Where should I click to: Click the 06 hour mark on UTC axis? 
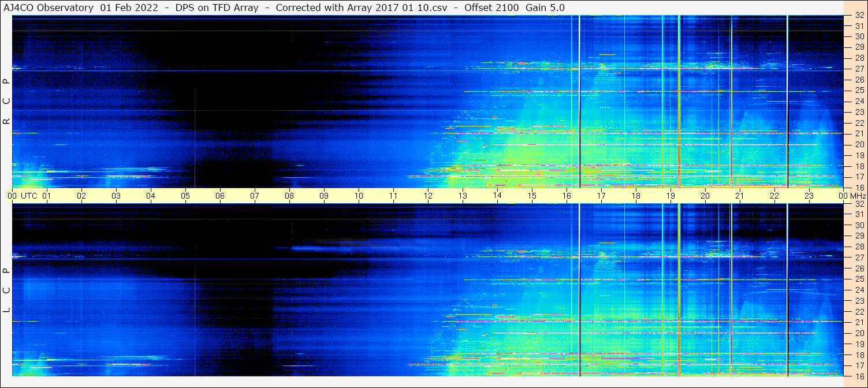[x=220, y=196]
